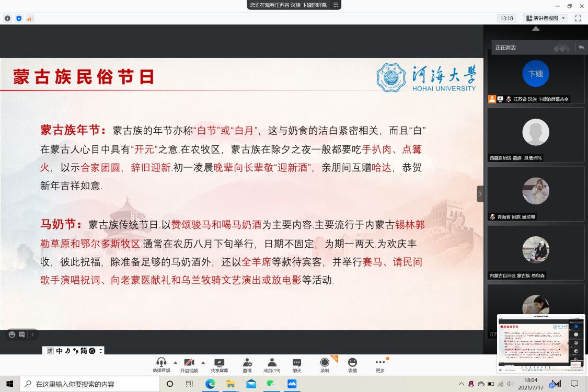This screenshot has height=392, width=588.
Task: Open the 成员(19) members list
Action: tap(272, 363)
